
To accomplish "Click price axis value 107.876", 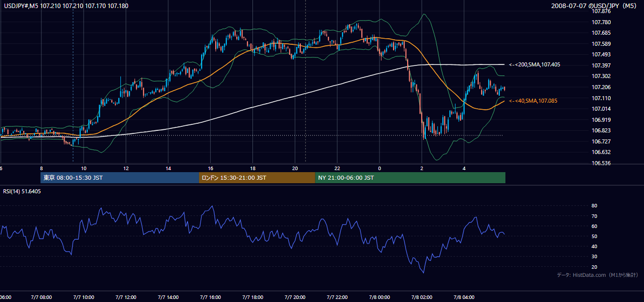I will click(601, 11).
